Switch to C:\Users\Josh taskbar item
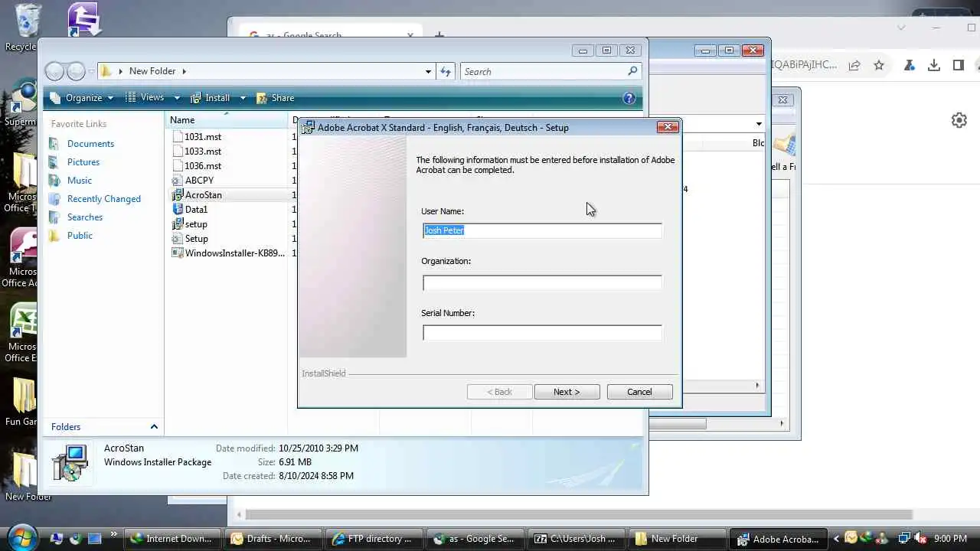This screenshot has width=980, height=551. point(577,539)
